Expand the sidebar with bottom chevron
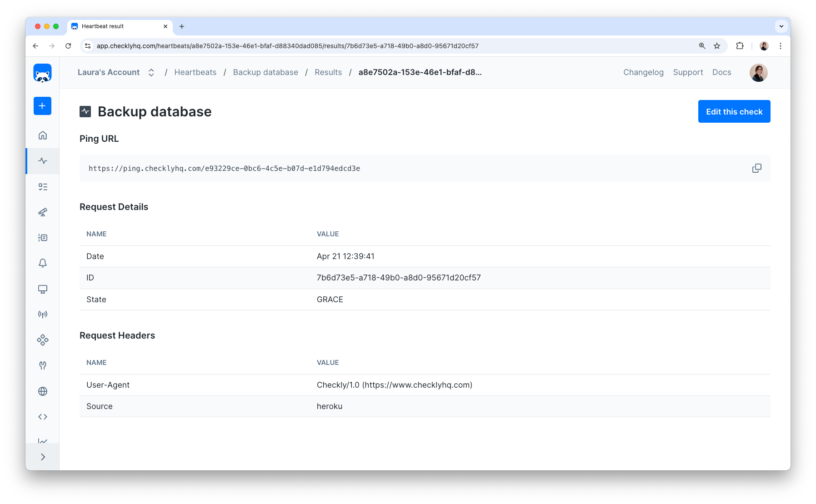 tap(43, 457)
